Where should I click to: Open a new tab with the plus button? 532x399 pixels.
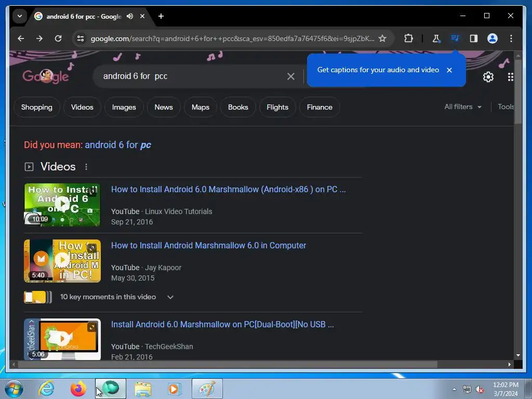[x=161, y=16]
